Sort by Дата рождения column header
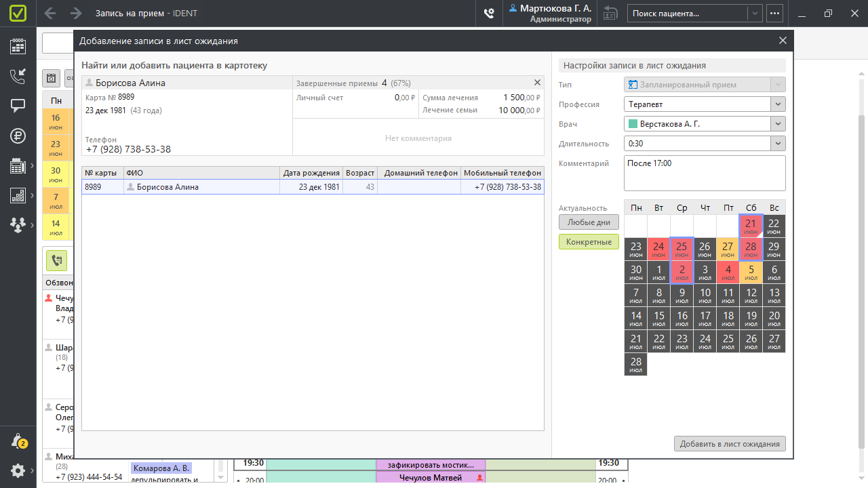This screenshot has height=488, width=868. click(x=311, y=173)
